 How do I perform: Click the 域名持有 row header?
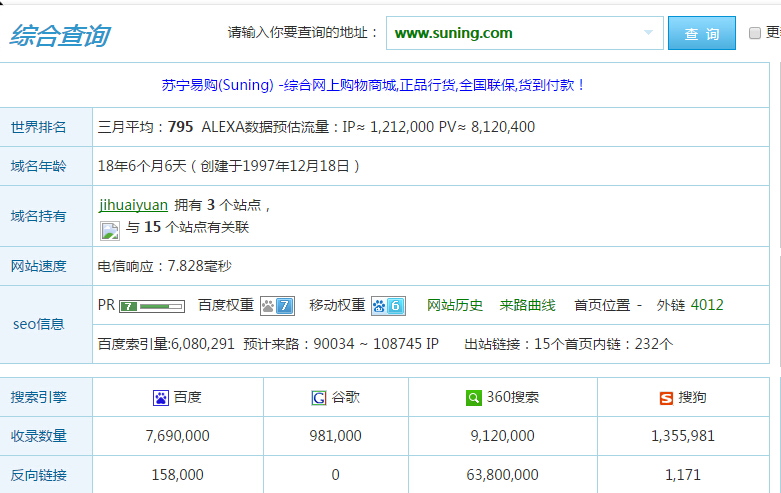[46, 216]
